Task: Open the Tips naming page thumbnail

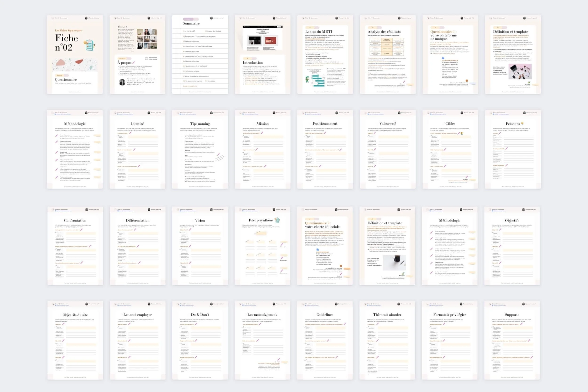Action: 200,149
